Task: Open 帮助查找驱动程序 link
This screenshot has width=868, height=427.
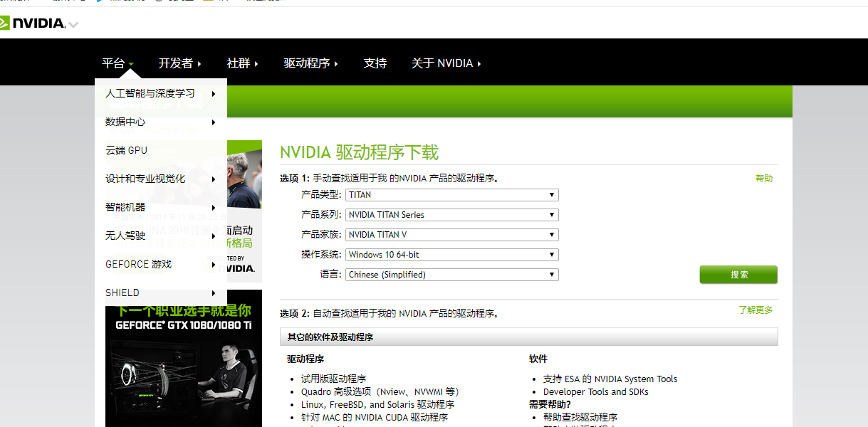Action: pos(580,418)
